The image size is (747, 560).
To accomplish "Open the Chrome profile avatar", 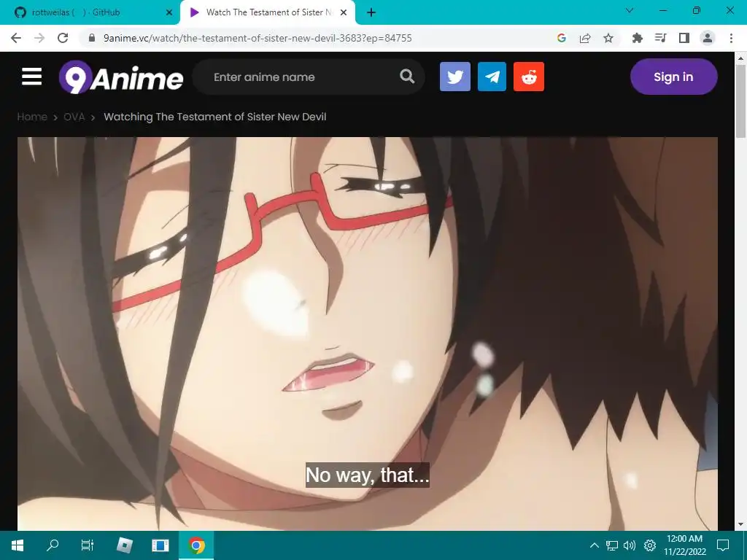I will (x=708, y=38).
